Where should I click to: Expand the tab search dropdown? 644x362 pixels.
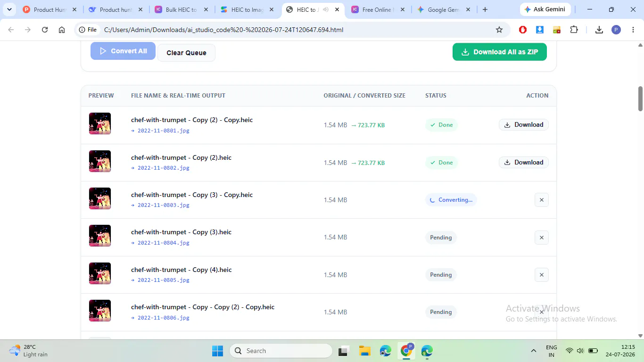(x=9, y=9)
